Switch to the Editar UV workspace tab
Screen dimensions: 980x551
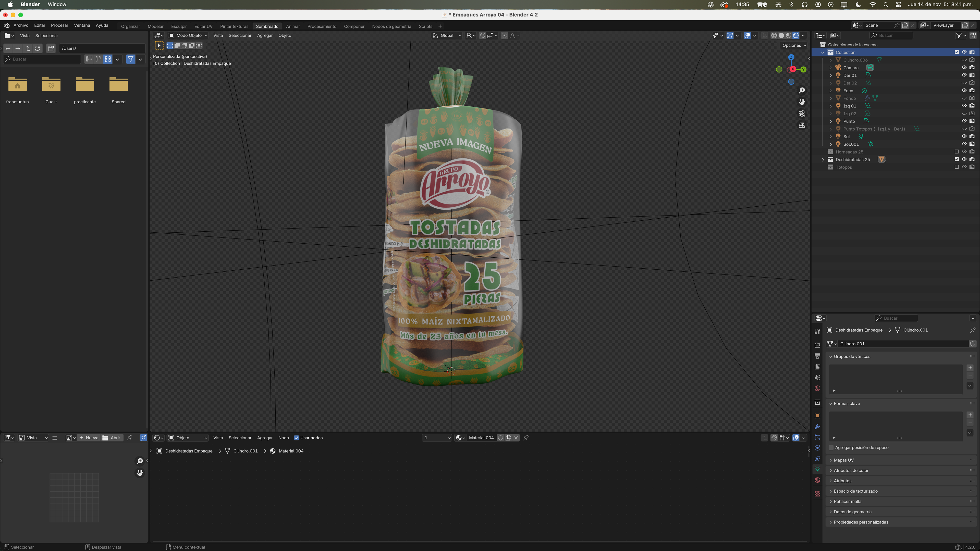point(203,26)
